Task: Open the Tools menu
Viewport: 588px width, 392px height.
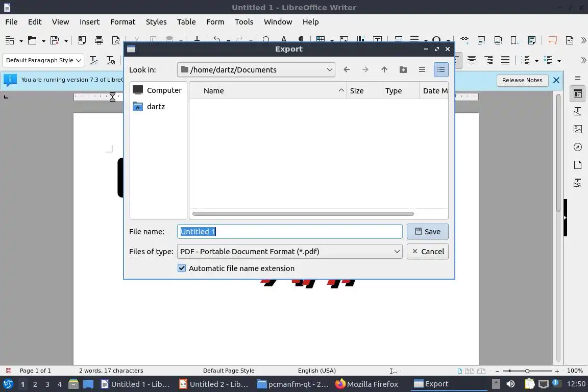Action: 244,22
